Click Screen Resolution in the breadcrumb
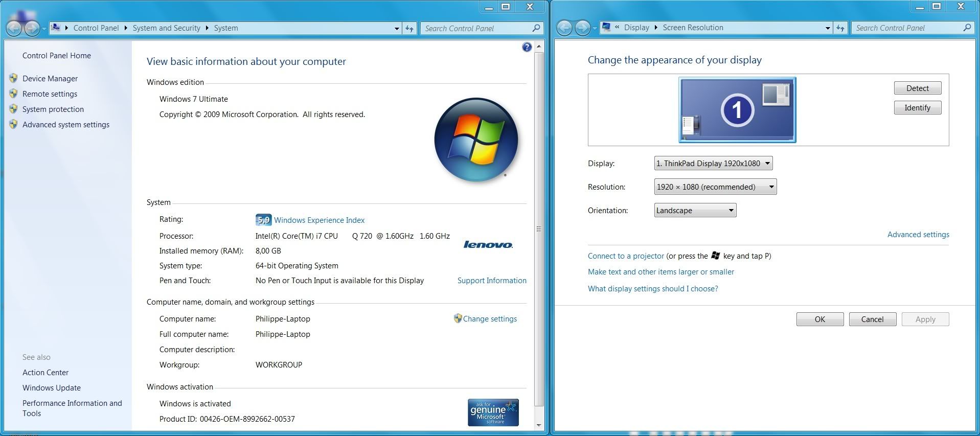 point(693,28)
